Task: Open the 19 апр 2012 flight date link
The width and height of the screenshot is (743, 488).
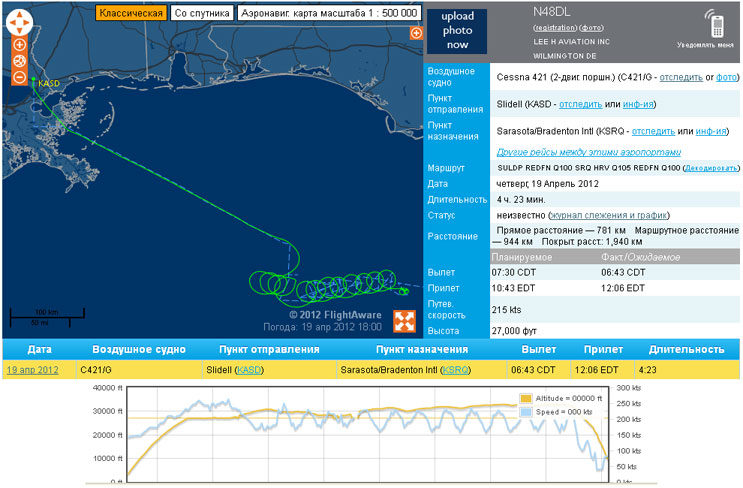Action: [x=33, y=370]
